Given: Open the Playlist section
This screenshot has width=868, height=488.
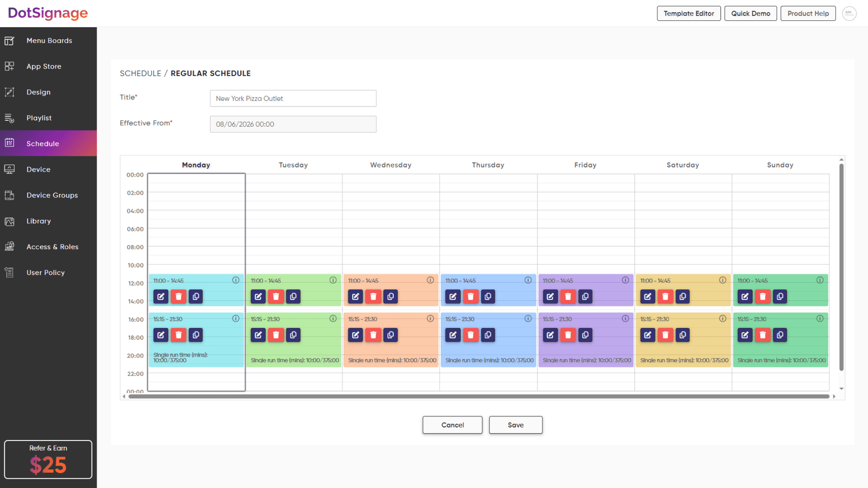Looking at the screenshot, I should point(48,118).
